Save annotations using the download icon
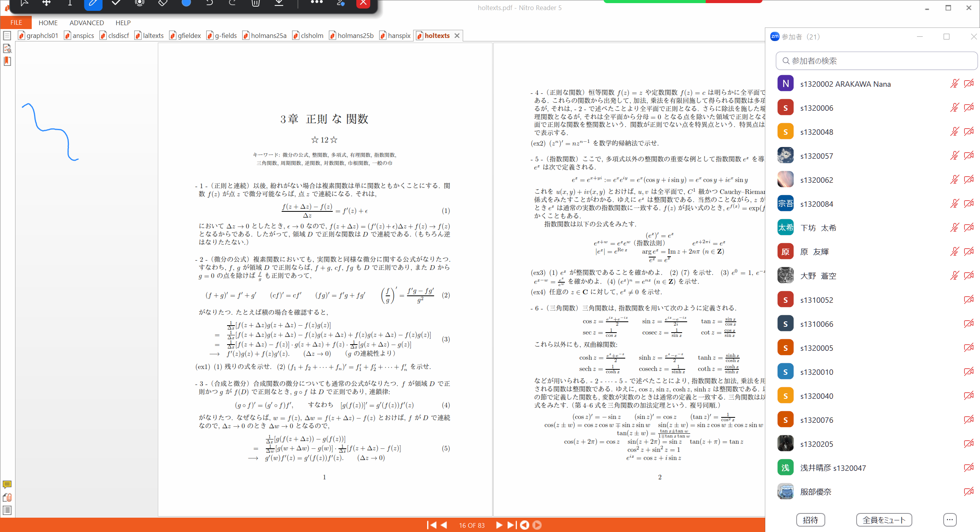This screenshot has height=532, width=980. coord(279,3)
